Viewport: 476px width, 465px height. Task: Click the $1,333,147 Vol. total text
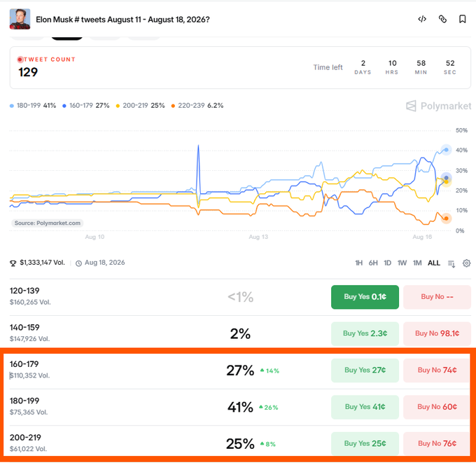click(42, 263)
